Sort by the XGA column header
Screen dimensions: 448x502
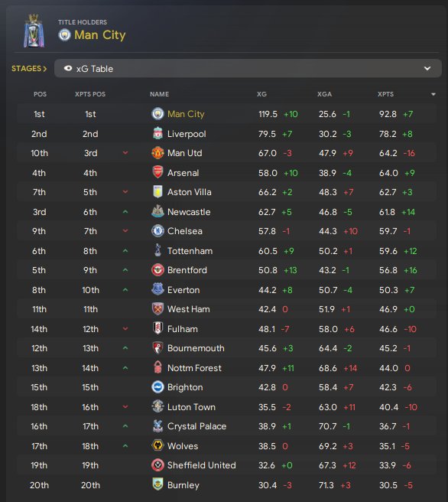pyautogui.click(x=324, y=94)
